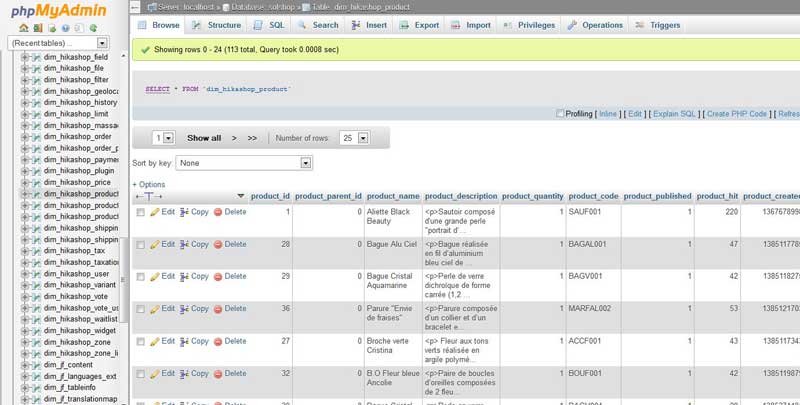Switch to the Structure tab
This screenshot has width=800, height=405.
coord(217,25)
